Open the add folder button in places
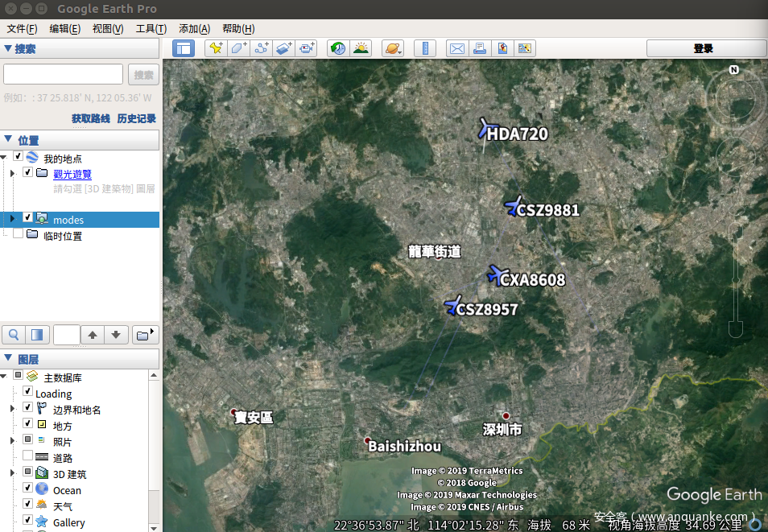This screenshot has width=768, height=532. [x=145, y=335]
